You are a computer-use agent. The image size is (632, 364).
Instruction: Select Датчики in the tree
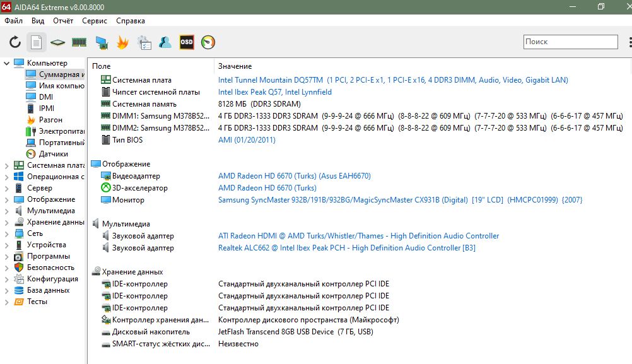pos(54,153)
